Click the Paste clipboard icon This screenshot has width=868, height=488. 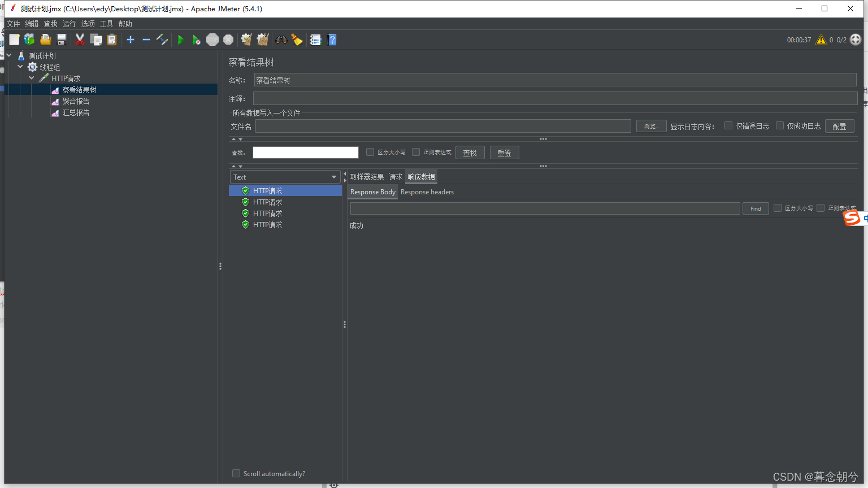(112, 40)
